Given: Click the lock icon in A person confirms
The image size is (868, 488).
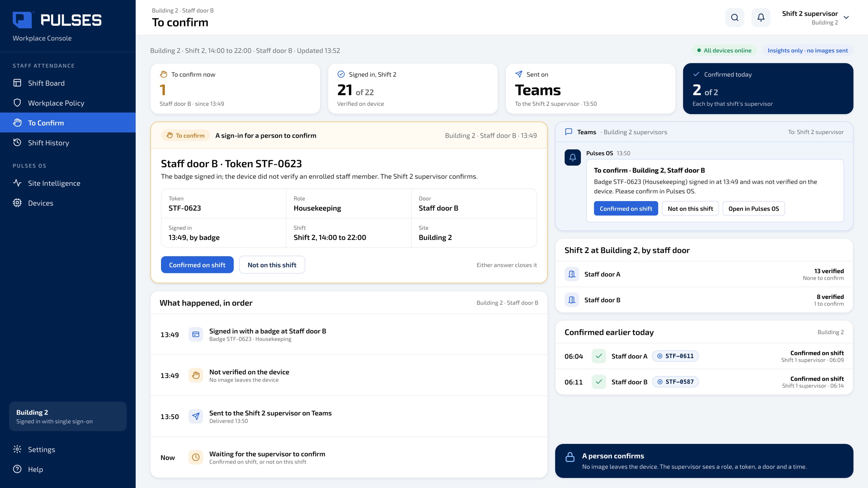Looking at the screenshot, I should 570,457.
